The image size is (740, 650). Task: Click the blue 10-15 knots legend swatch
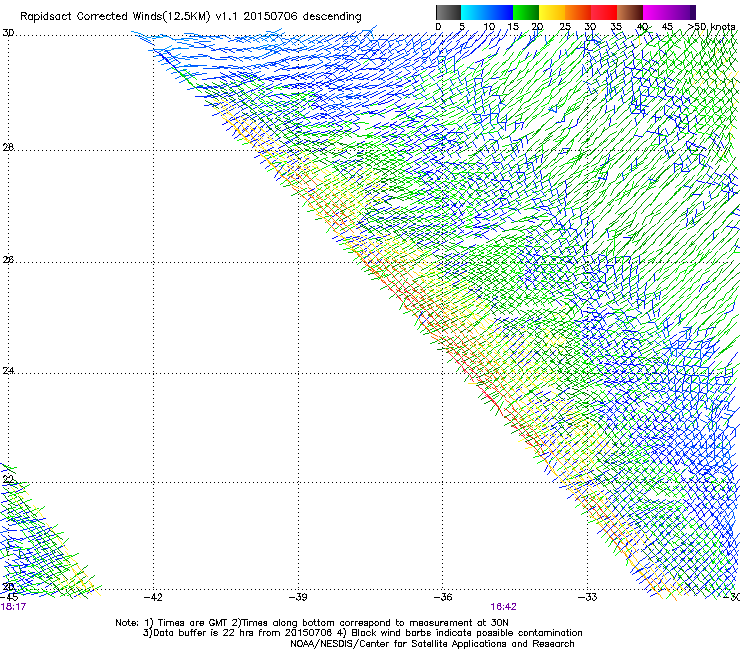(500, 12)
